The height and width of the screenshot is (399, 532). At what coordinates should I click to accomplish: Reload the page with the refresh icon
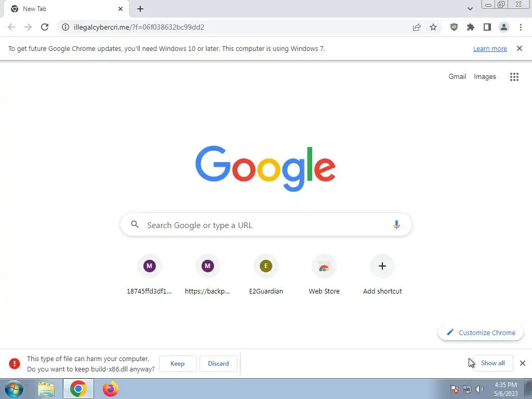45,27
